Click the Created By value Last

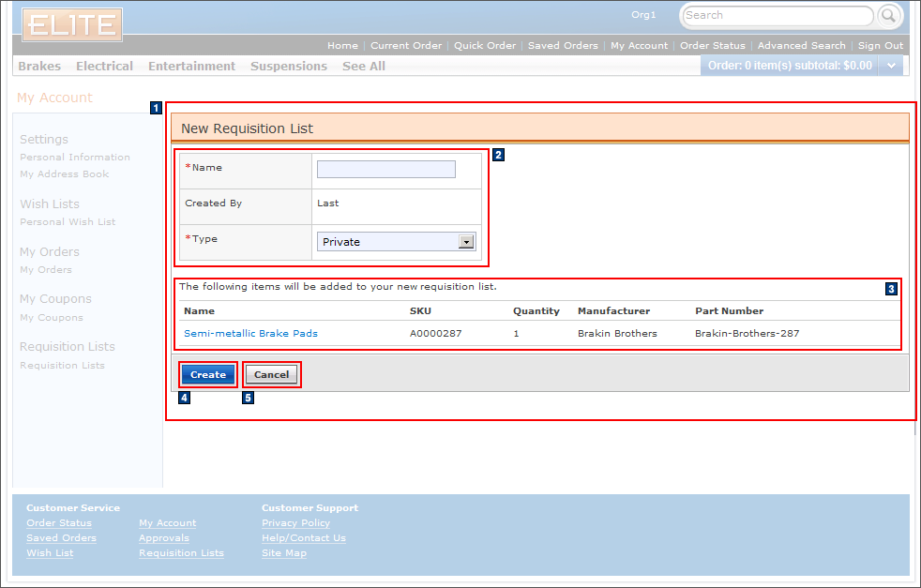[x=327, y=204]
